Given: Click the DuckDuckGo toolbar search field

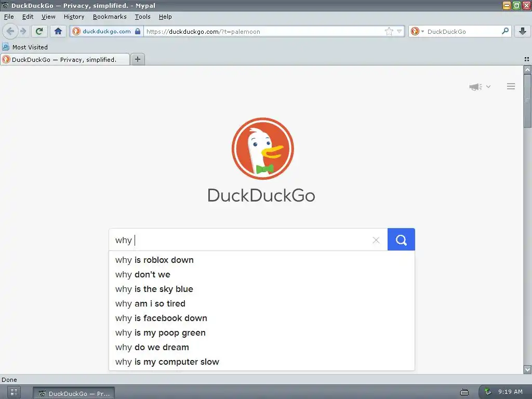Looking at the screenshot, I should 463,32.
